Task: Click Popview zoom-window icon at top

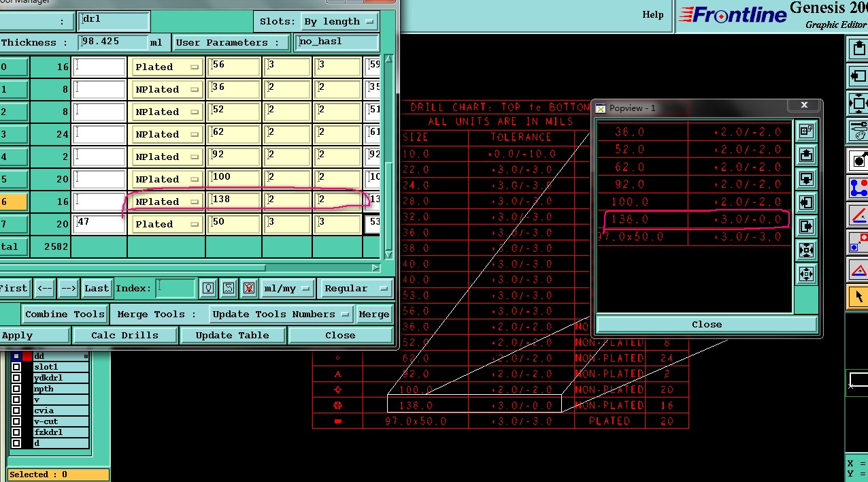Action: 807,131
